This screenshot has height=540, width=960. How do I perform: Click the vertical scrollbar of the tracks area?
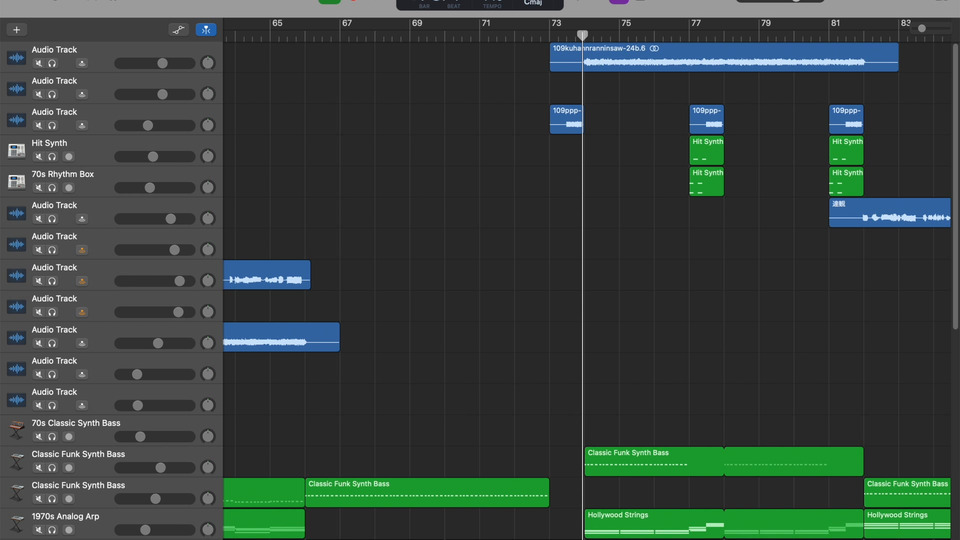(956, 186)
